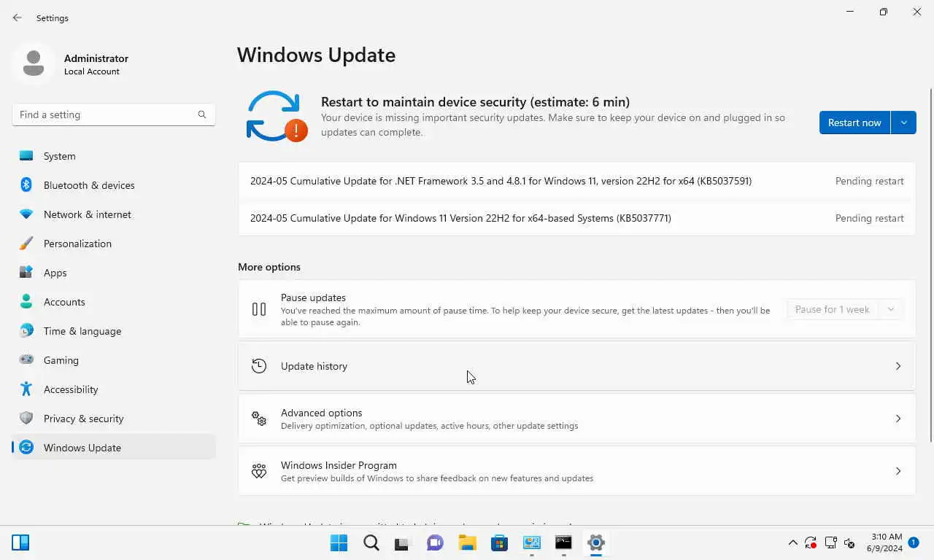Expand Update history with its chevron
Image resolution: width=934 pixels, height=560 pixels.
pyautogui.click(x=898, y=366)
